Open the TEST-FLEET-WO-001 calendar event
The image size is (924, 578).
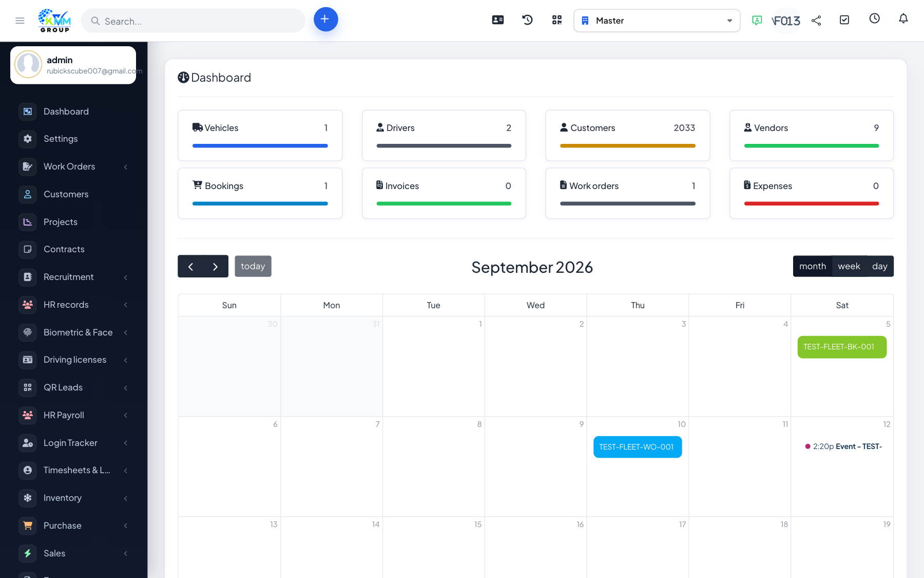coord(638,447)
